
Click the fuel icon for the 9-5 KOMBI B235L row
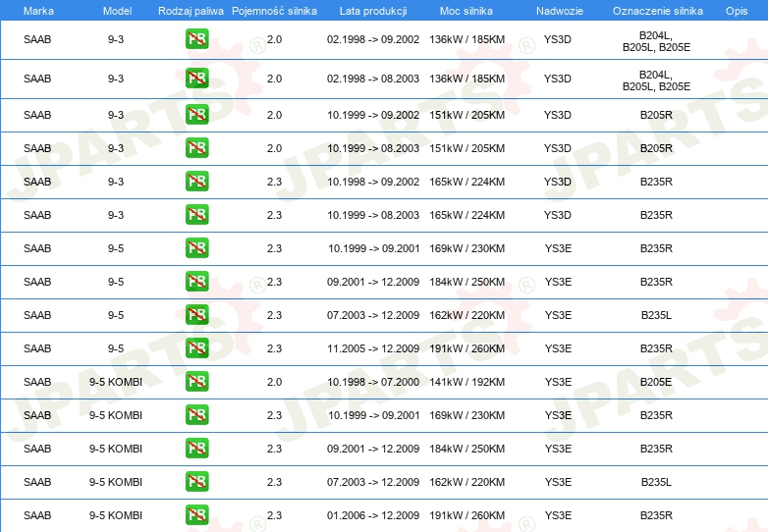coord(196,482)
